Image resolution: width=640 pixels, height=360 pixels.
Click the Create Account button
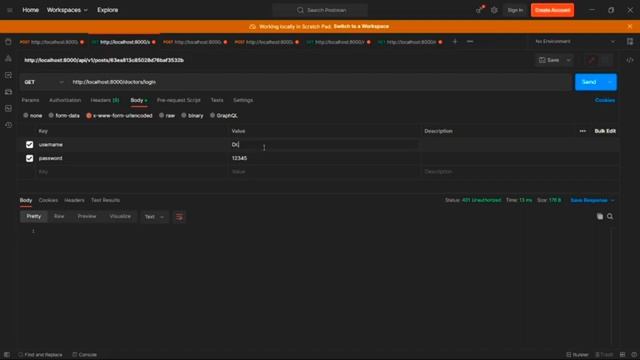point(552,10)
